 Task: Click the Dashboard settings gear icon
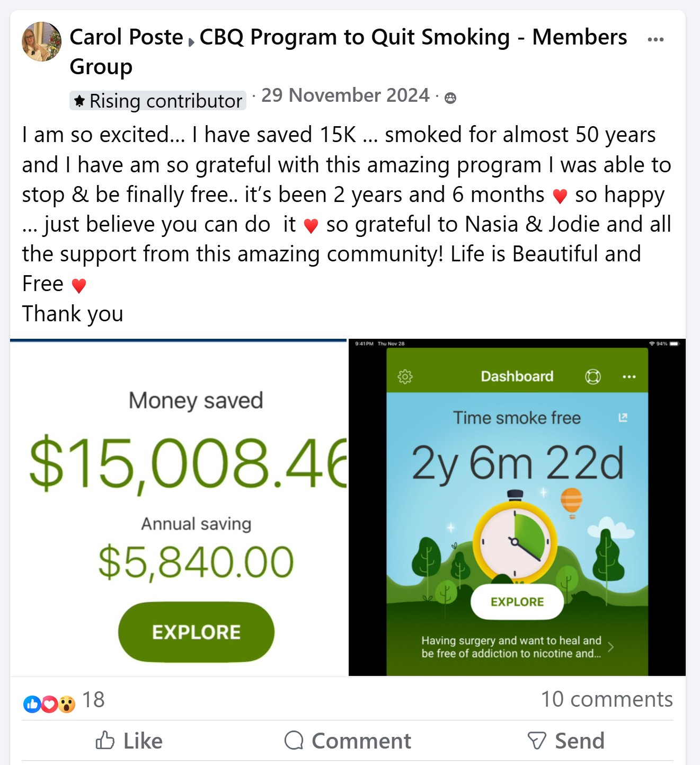pos(405,376)
